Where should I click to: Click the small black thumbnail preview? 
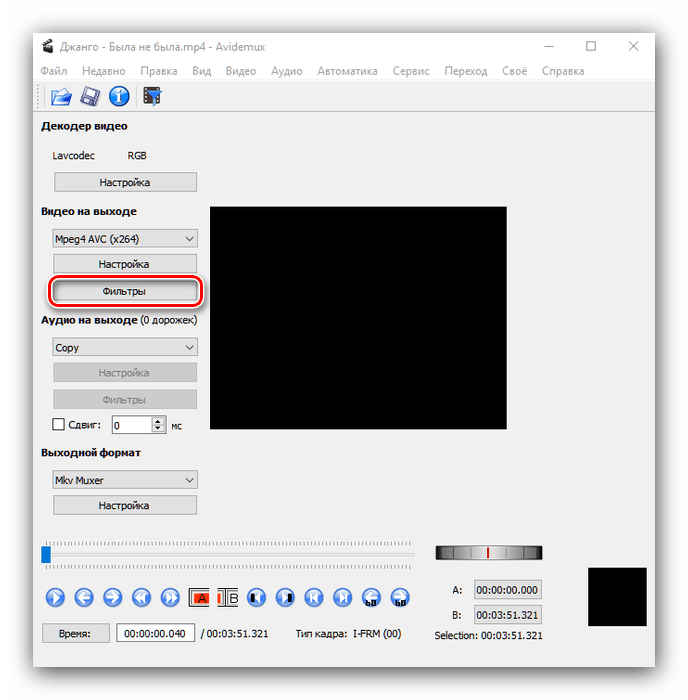[617, 597]
